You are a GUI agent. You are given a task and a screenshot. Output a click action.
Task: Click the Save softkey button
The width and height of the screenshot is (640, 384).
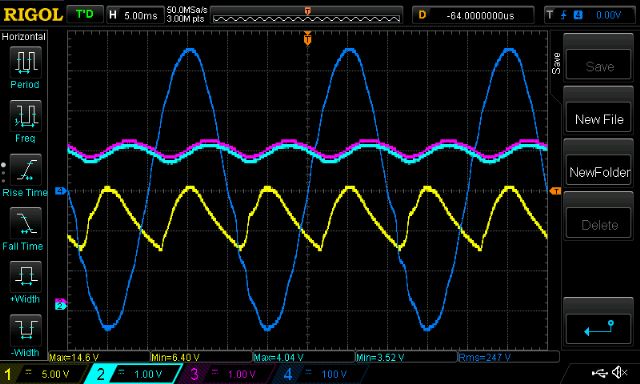coord(599,66)
